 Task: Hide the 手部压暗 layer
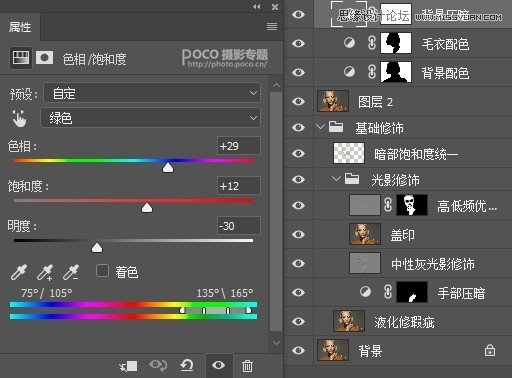(298, 292)
